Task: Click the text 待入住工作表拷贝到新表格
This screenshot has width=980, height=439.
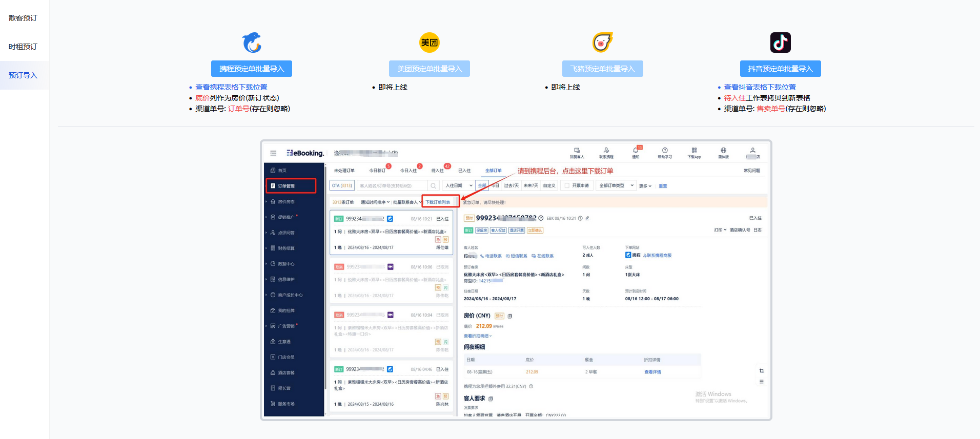Action: point(767,98)
